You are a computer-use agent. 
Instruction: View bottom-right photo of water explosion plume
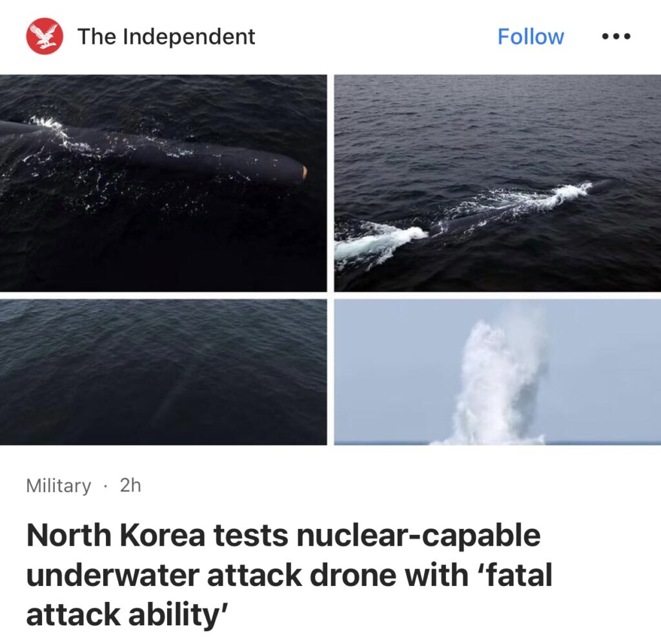pyautogui.click(x=498, y=372)
